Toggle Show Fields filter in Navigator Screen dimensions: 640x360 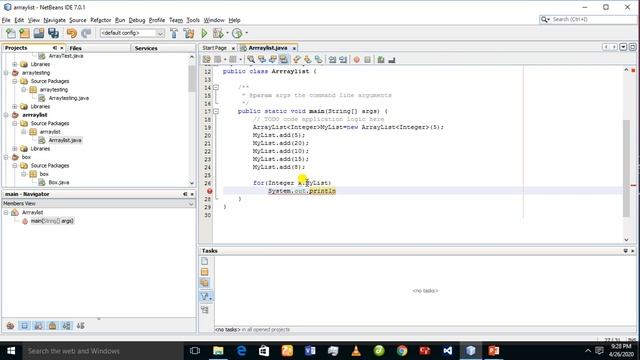[24, 326]
